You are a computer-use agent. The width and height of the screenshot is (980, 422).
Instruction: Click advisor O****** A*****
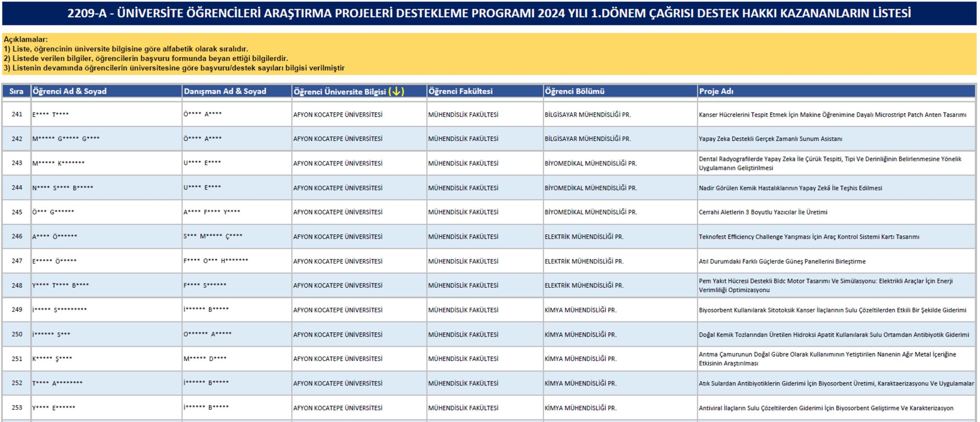(x=207, y=334)
